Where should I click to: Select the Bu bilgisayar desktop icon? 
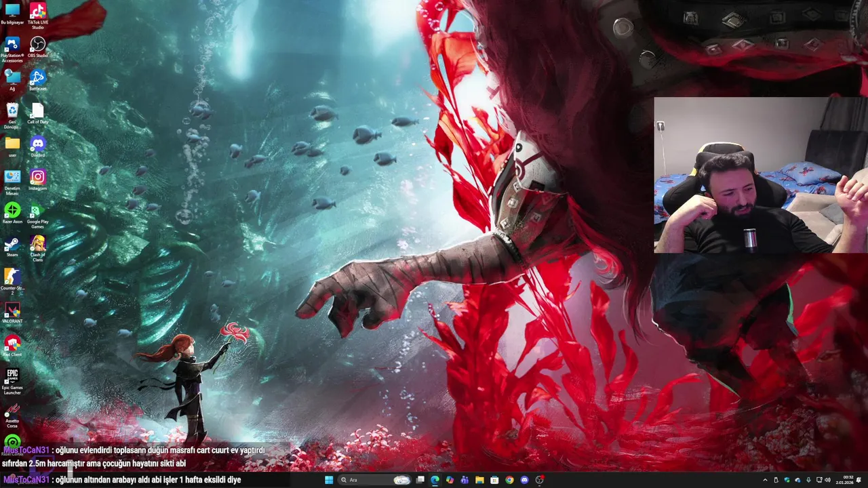coord(12,14)
